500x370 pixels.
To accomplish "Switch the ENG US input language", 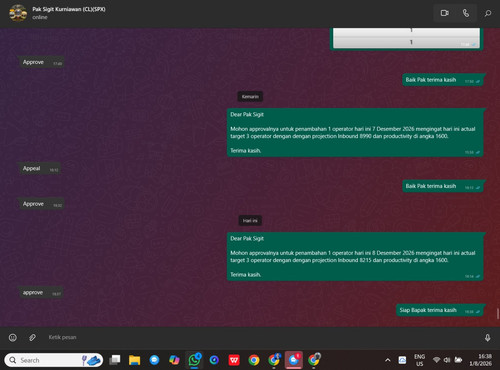I will (x=419, y=360).
